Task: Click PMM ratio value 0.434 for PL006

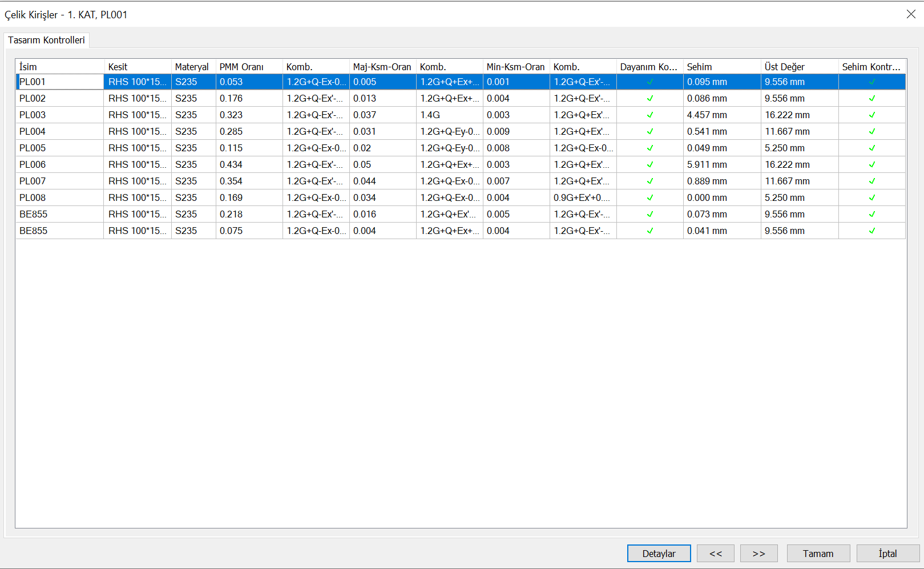Action: [x=231, y=165]
